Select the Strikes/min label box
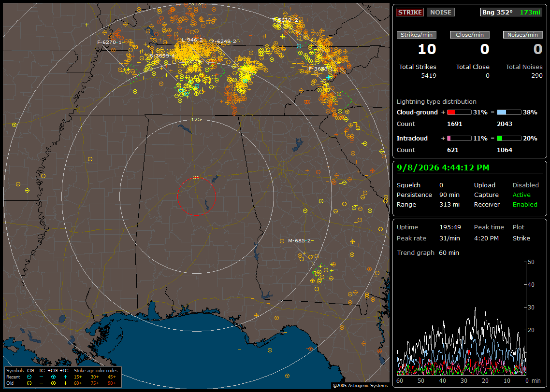 click(x=416, y=35)
